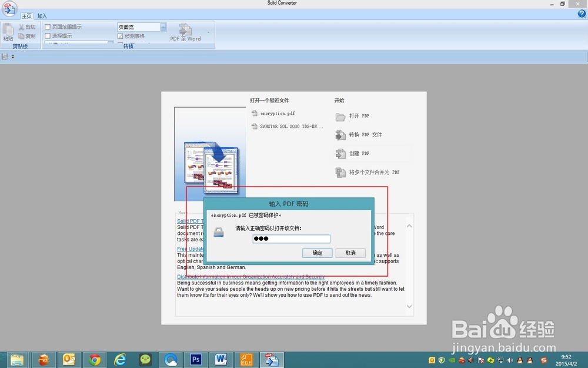Image resolution: width=588 pixels, height=368 pixels.
Task: Click the 复制 copy icon
Action: pyautogui.click(x=21, y=36)
